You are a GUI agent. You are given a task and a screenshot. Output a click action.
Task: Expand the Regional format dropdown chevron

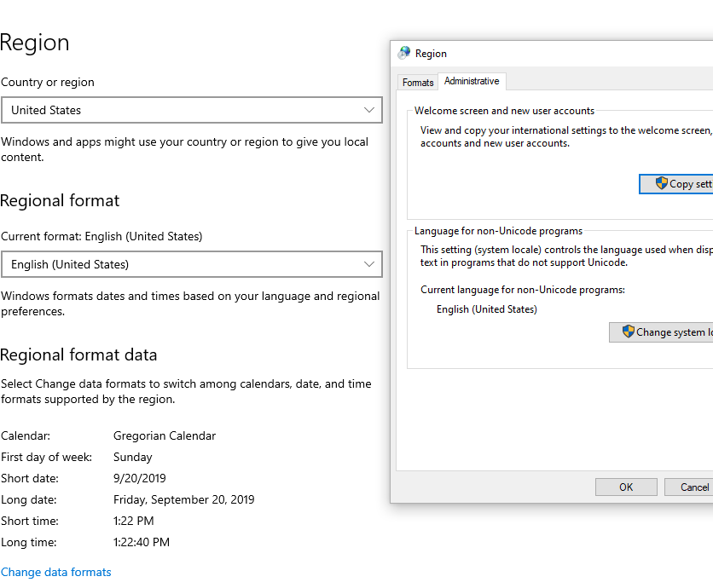369,264
